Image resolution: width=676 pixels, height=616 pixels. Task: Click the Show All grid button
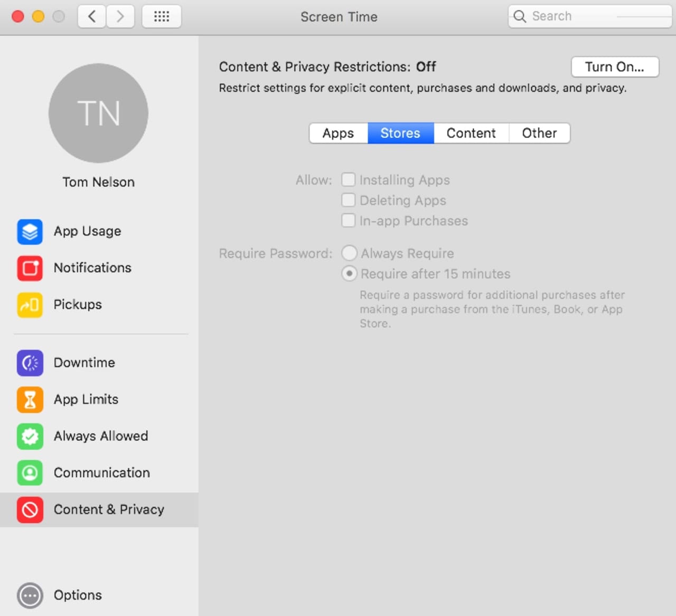(x=162, y=16)
